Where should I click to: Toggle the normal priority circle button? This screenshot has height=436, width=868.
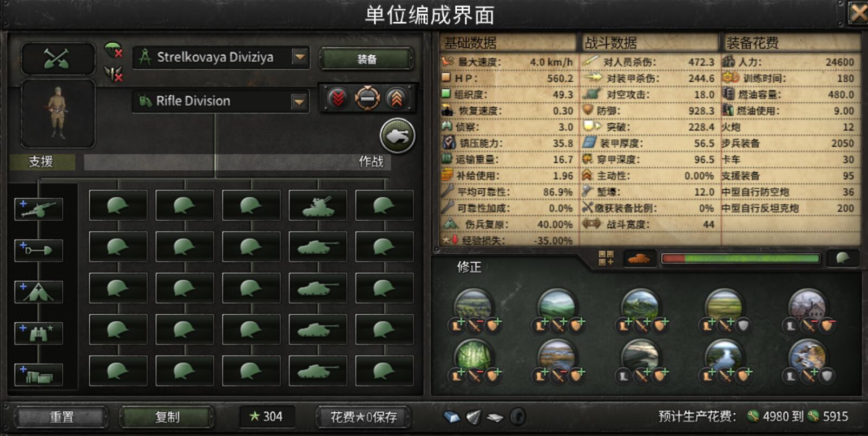[x=367, y=98]
